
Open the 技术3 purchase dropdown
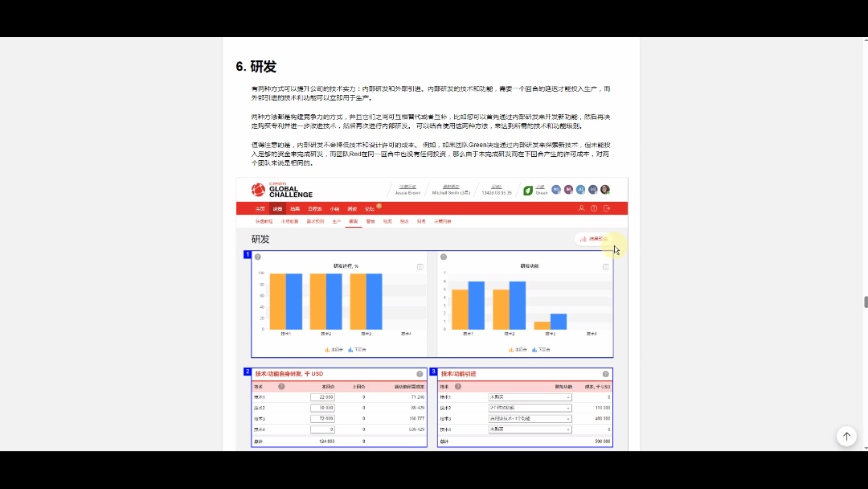pos(530,419)
